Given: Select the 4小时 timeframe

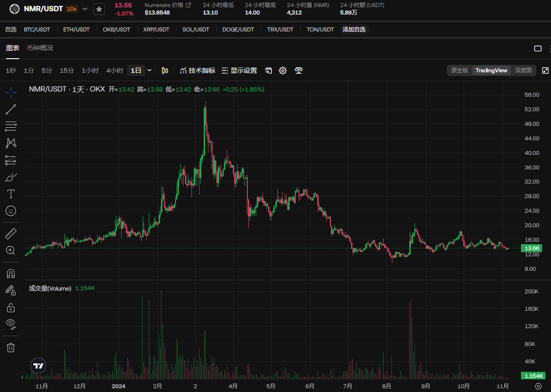Looking at the screenshot, I should pos(115,70).
